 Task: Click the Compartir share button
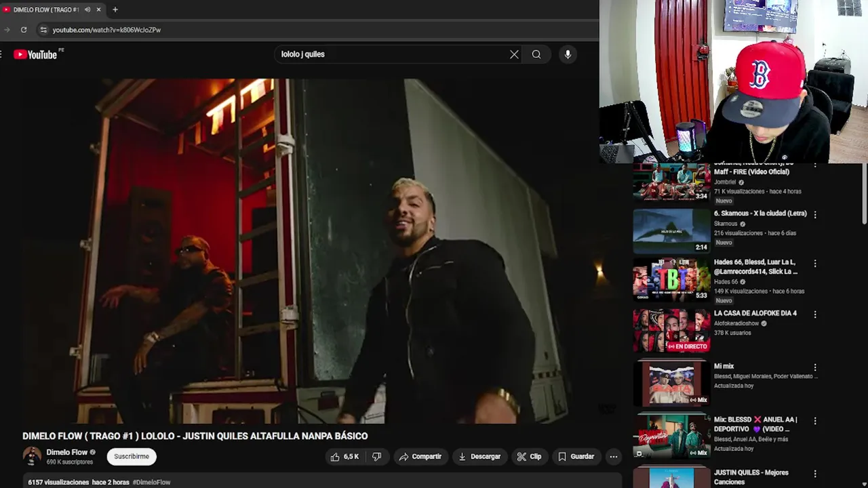point(420,457)
